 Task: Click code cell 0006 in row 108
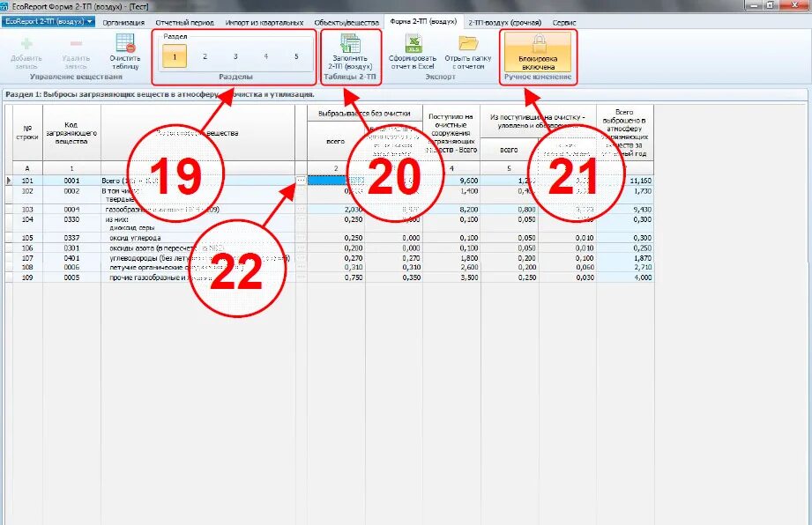coord(71,268)
